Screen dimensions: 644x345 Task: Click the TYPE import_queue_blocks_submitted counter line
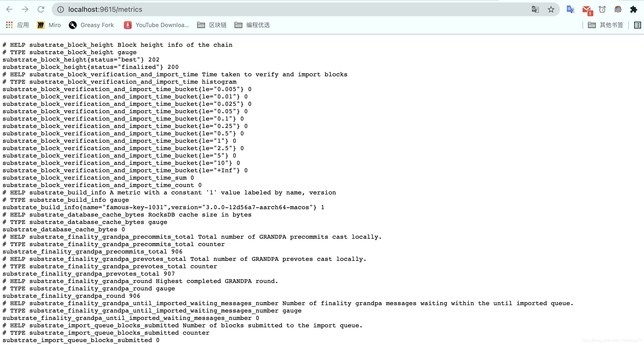pos(106,333)
